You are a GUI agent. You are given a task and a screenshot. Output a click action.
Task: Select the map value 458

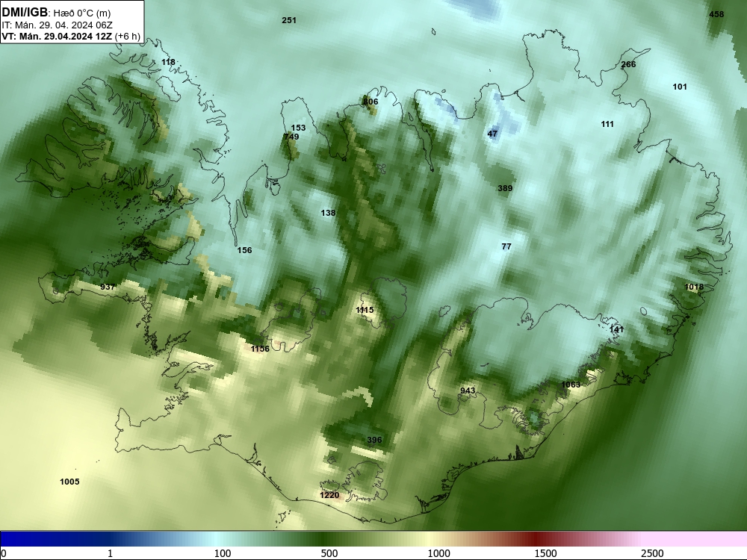tap(716, 14)
